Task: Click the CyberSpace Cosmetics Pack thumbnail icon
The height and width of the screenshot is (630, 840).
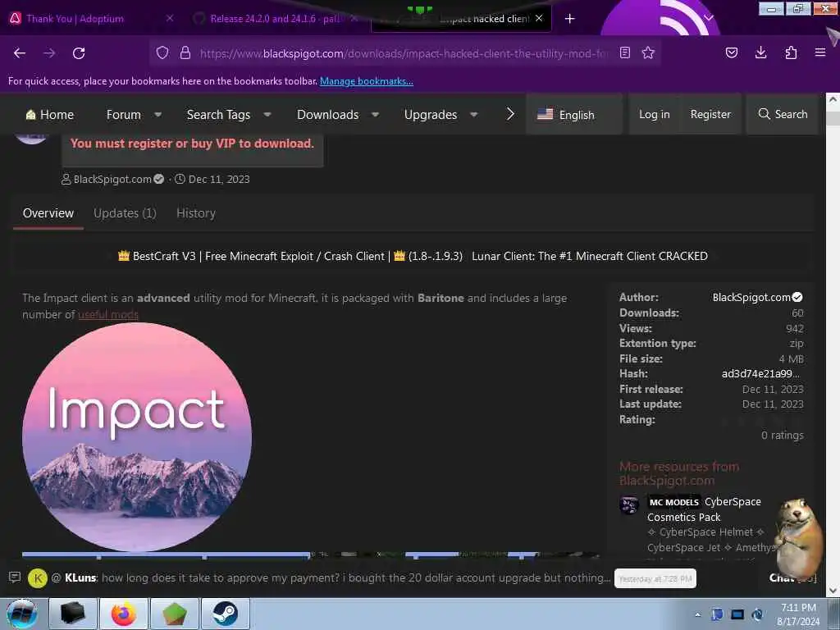Action: [x=629, y=504]
